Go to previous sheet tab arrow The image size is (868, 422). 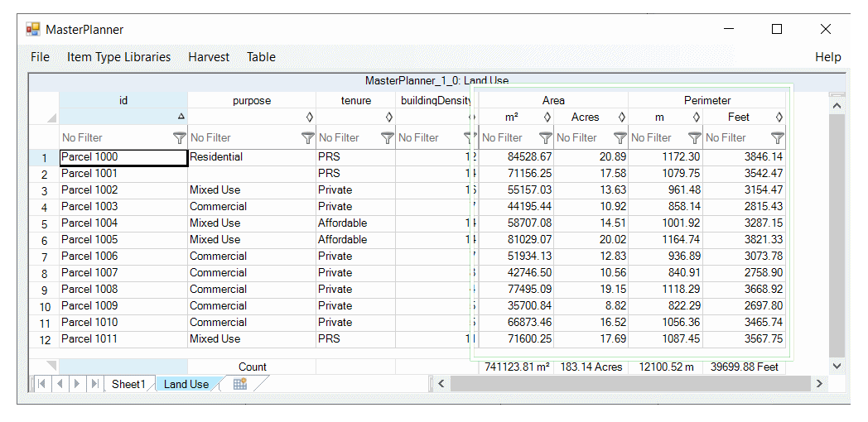pyautogui.click(x=60, y=383)
